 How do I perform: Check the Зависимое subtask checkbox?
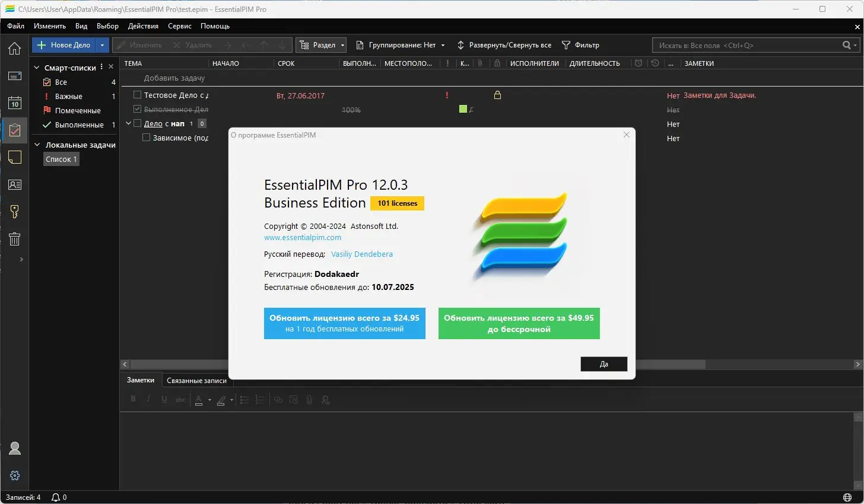[x=147, y=138]
